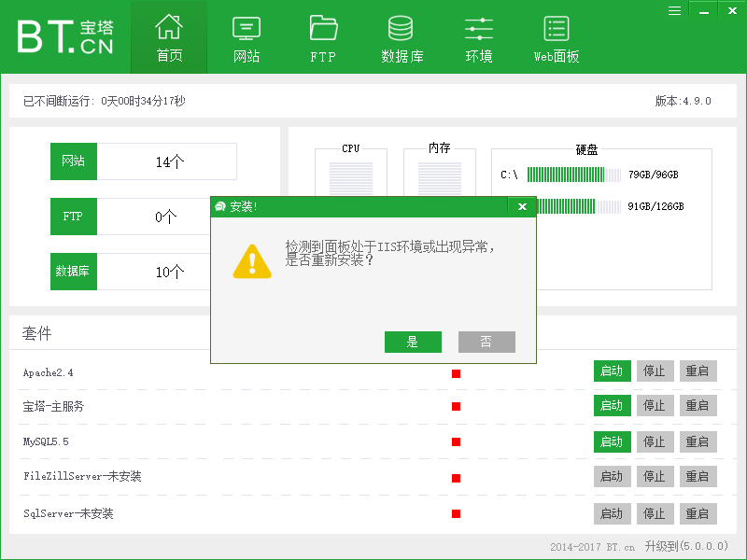
Task: Click the 版本:4.9.0 version text
Action: [x=684, y=101]
